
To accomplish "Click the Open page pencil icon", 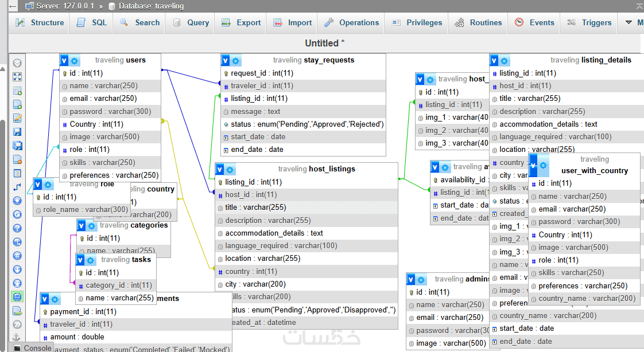I will [17, 118].
